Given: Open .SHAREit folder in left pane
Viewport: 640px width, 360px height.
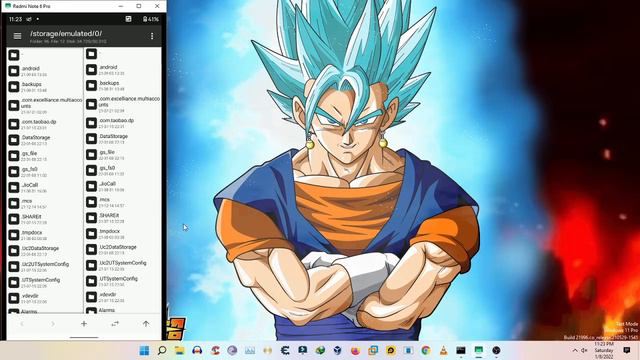Looking at the screenshot, I should 45,219.
